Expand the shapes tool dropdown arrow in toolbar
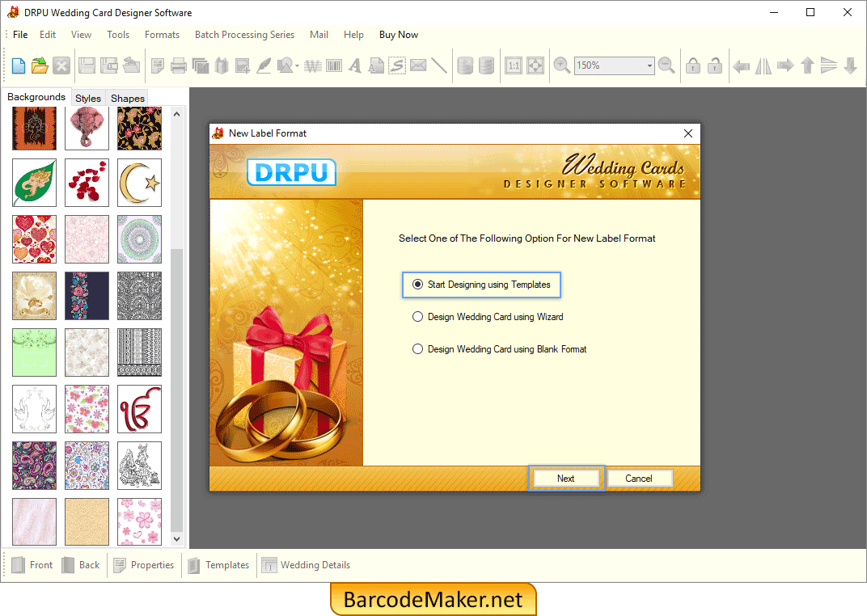This screenshot has width=867, height=616. 297,66
